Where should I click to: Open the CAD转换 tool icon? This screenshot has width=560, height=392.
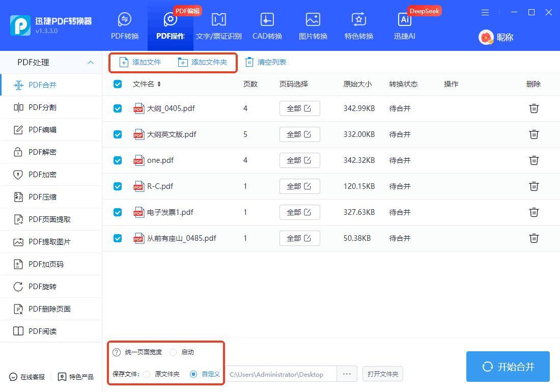267,20
